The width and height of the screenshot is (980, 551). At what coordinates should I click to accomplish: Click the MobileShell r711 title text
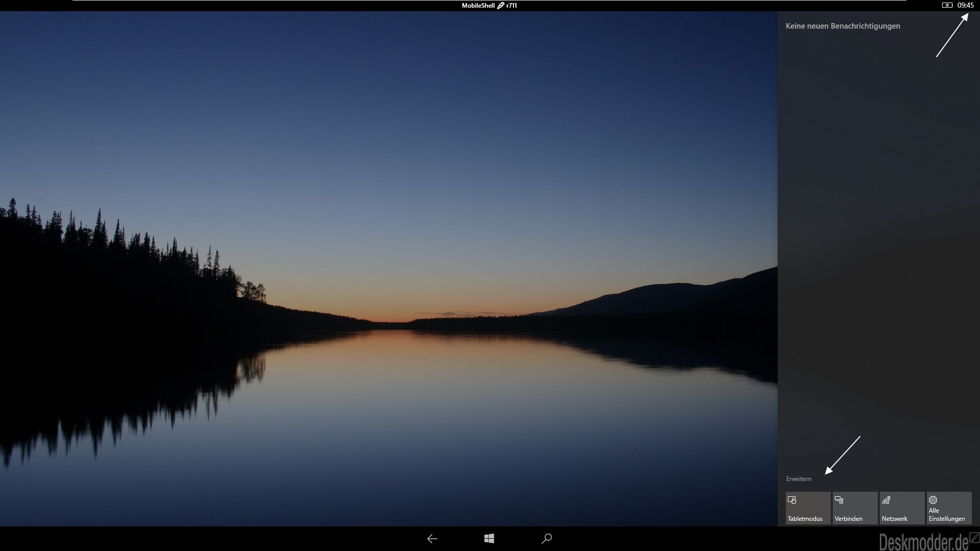pos(489,6)
